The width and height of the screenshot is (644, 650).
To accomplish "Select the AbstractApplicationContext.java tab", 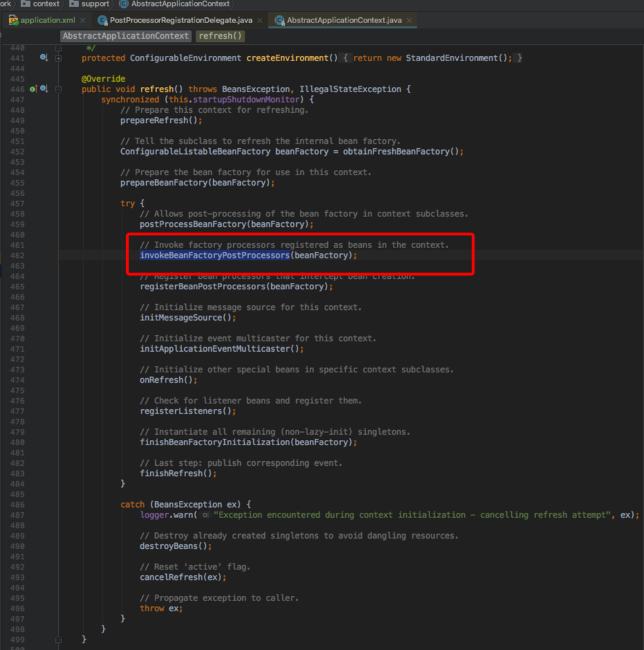I will pos(344,20).
